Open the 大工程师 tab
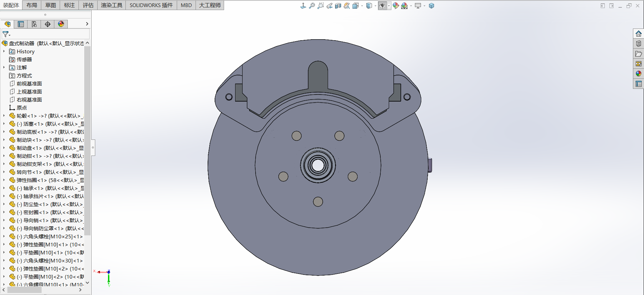The image size is (644, 295). click(x=210, y=5)
